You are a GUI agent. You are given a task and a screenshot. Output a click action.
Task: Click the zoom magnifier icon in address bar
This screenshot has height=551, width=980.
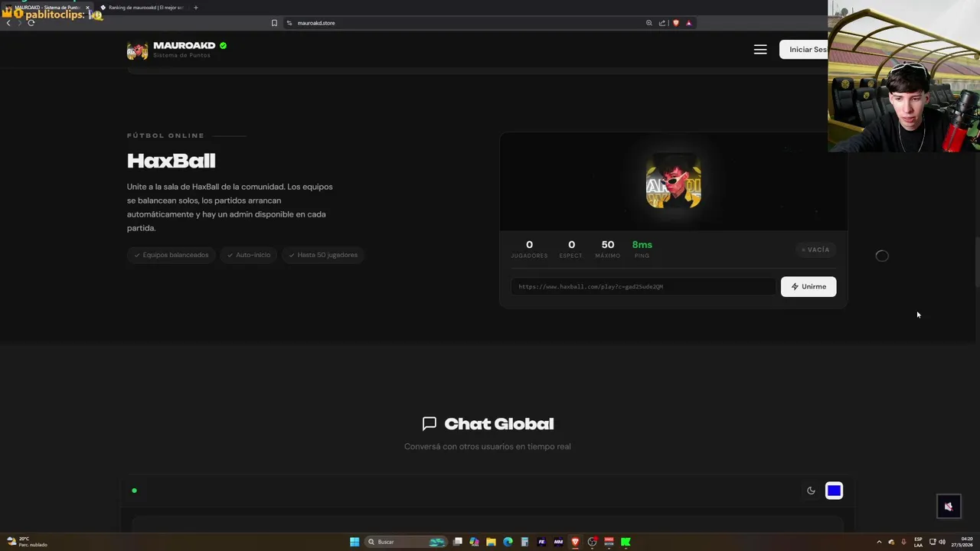[649, 23]
